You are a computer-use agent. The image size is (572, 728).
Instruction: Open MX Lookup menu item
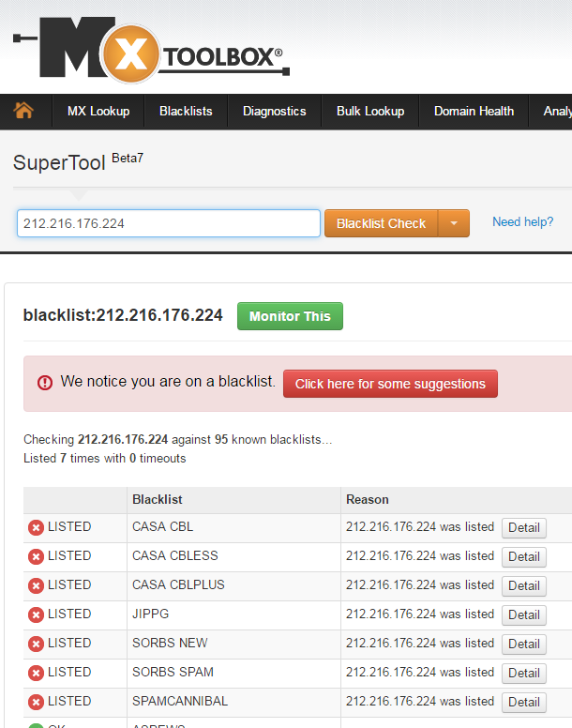point(98,111)
